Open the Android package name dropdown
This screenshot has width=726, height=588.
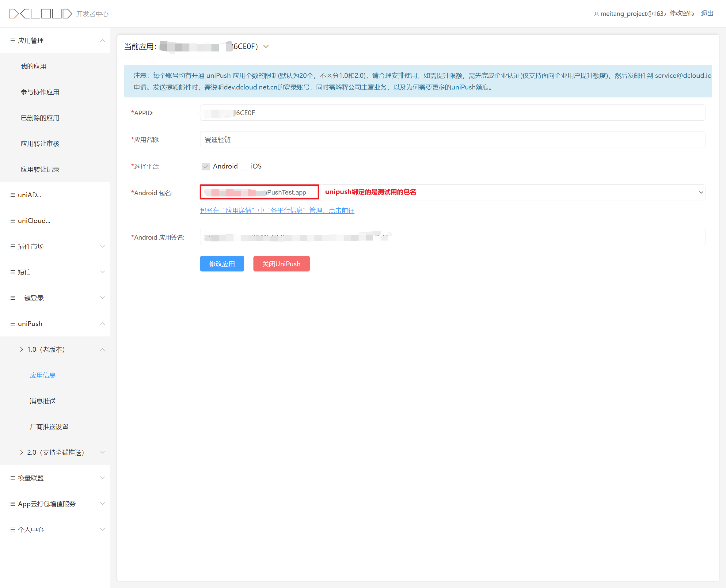[x=701, y=192]
